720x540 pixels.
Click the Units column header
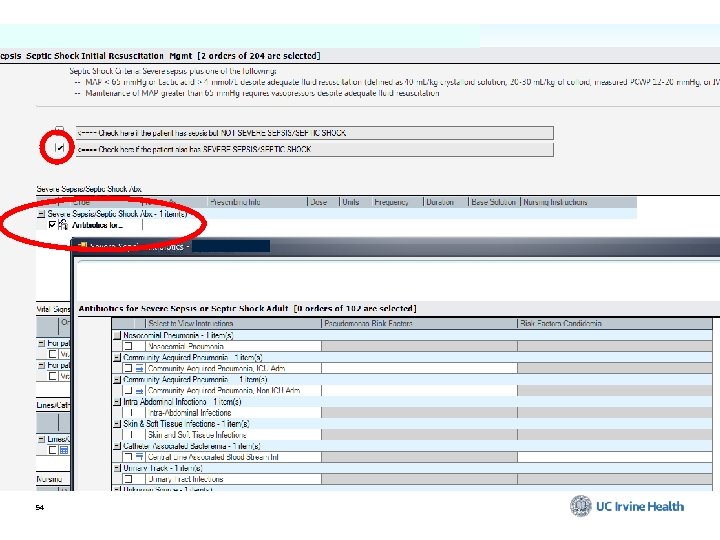[355, 202]
